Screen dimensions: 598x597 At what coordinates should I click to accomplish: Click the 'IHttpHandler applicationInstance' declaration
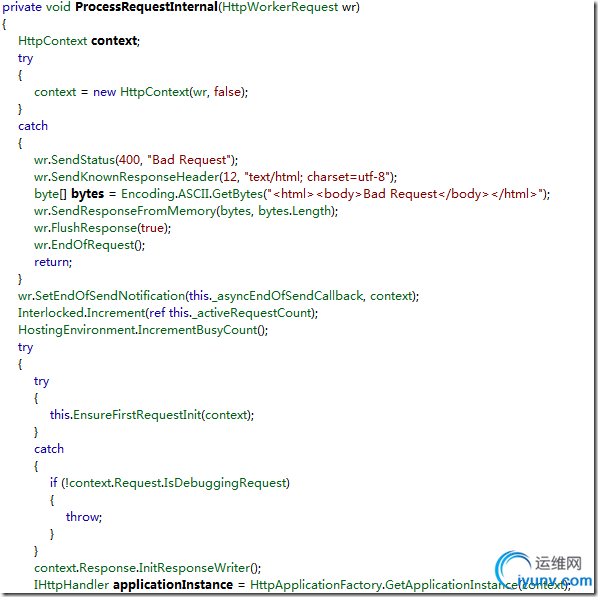point(133,585)
